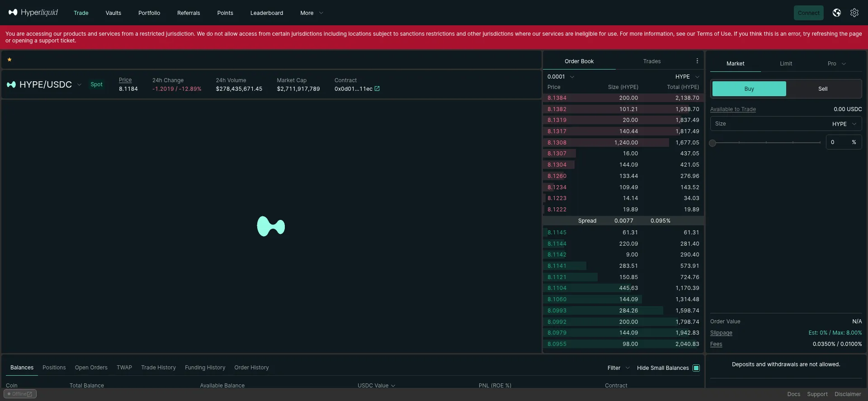The width and height of the screenshot is (868, 401).
Task: Open order book HYPE unit dropdown
Action: pyautogui.click(x=687, y=77)
